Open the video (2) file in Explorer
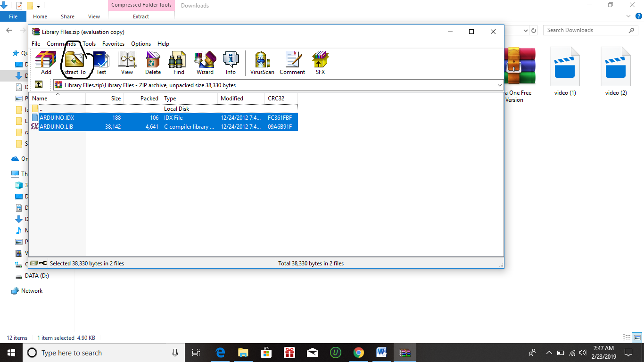Viewport: 644px width, 362px height. coord(616,72)
